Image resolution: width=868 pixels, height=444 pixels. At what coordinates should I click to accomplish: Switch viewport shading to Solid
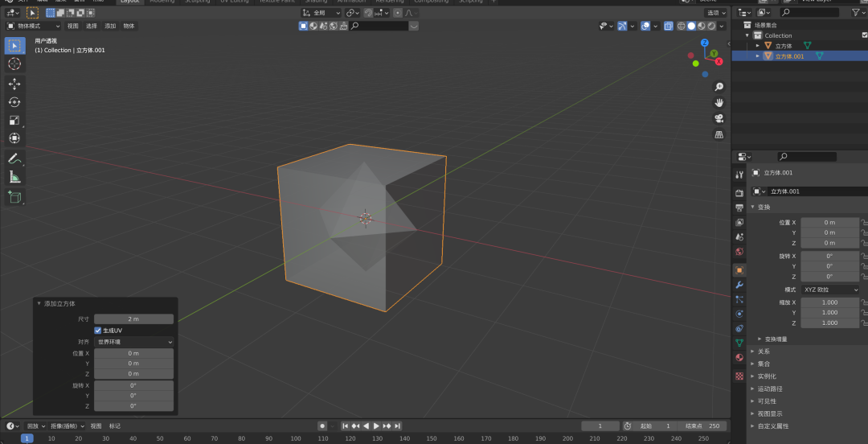coord(691,26)
